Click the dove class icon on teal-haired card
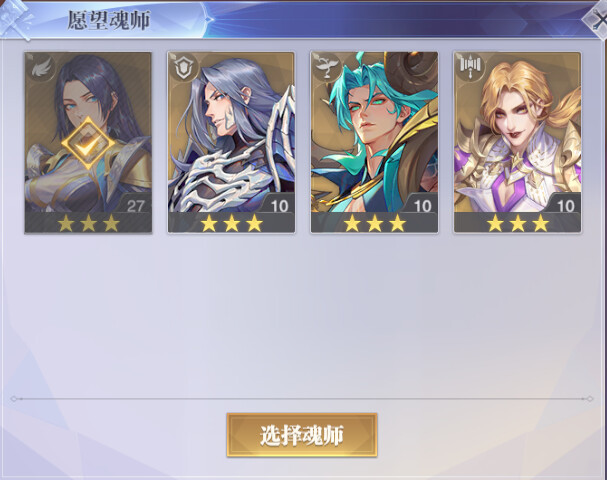Screen dimensions: 607x480 click(x=327, y=67)
